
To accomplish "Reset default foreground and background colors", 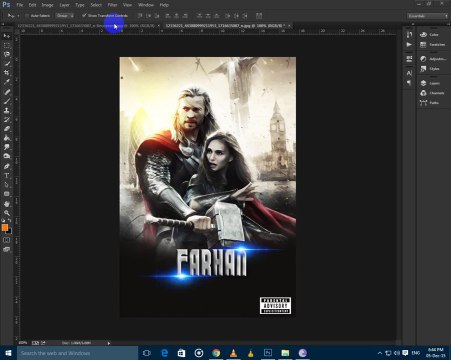I will pos(4,221).
